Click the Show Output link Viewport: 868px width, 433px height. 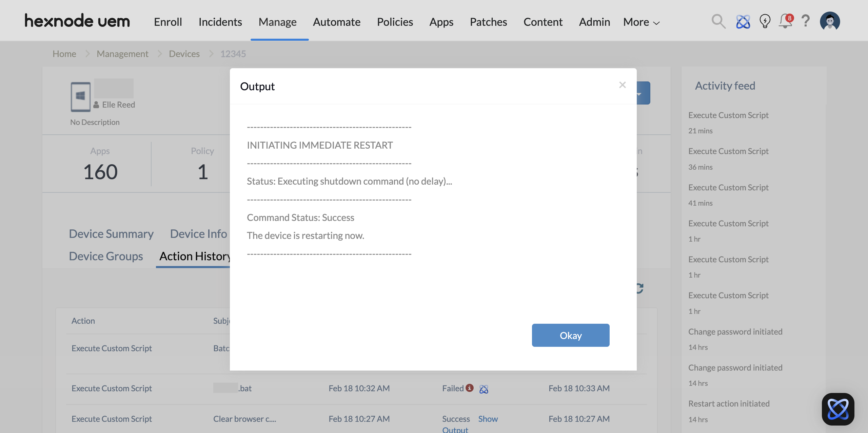pyautogui.click(x=488, y=419)
